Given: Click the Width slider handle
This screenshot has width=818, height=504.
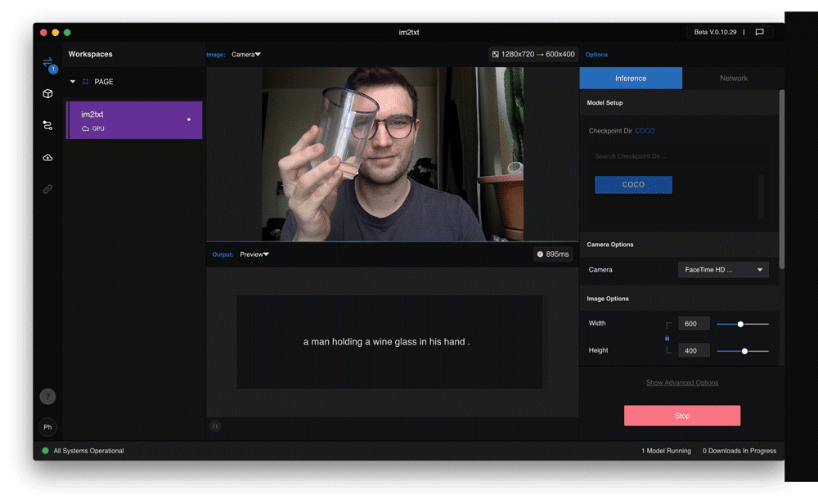Looking at the screenshot, I should [x=740, y=324].
